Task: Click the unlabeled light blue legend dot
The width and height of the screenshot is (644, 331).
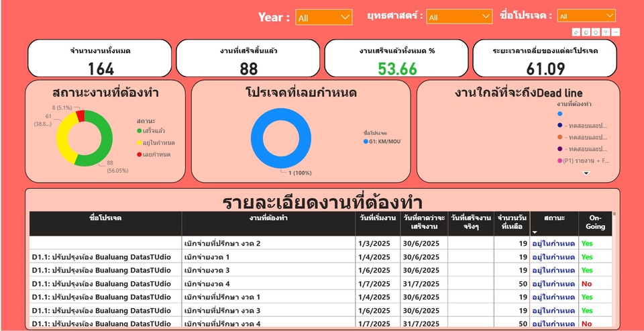Action: click(559, 113)
